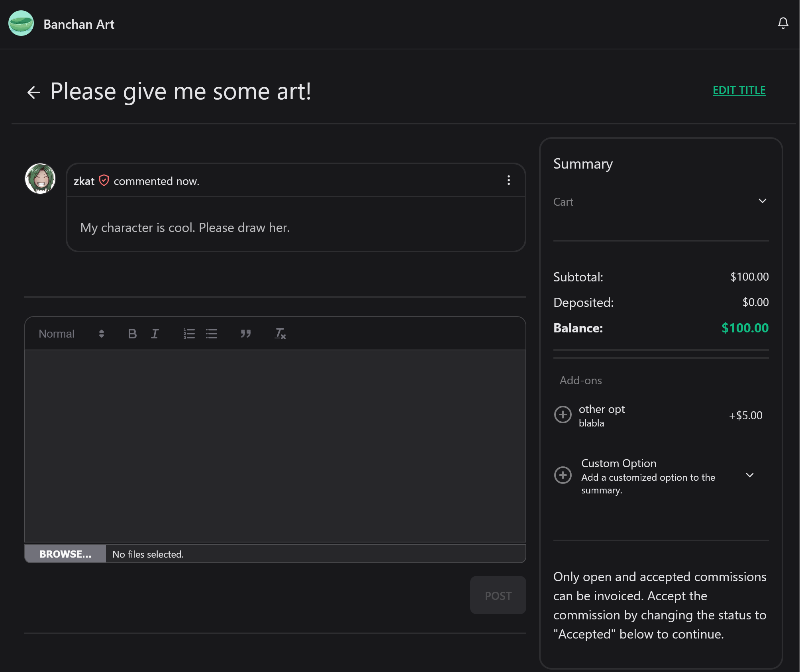
Task: Click the notification bell icon
Action: [783, 24]
